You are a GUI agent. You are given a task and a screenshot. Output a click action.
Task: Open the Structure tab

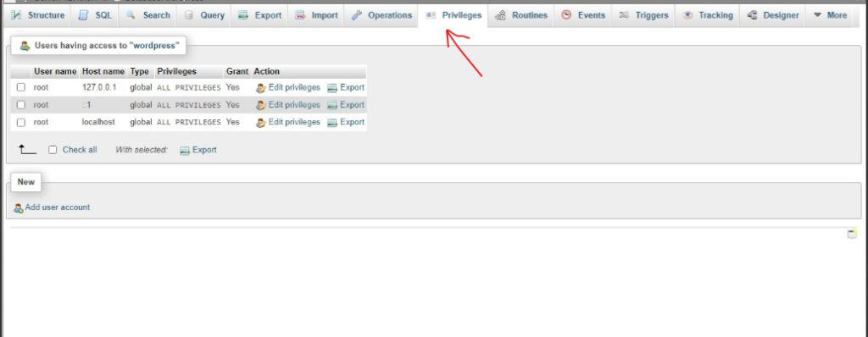point(37,15)
